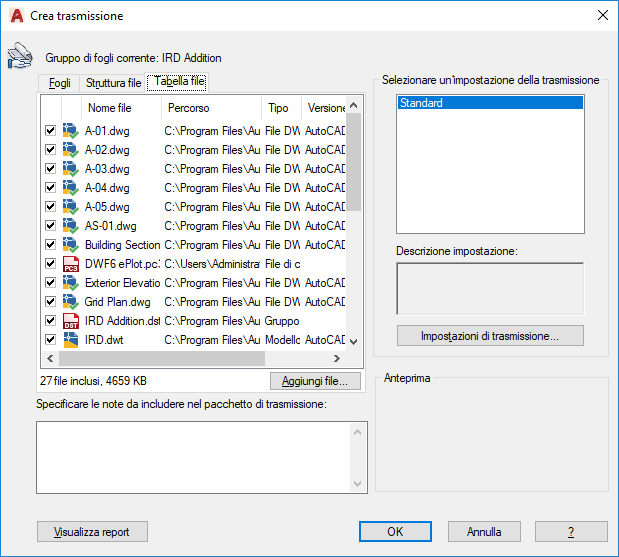Click the 27 file inclusi status text

click(93, 381)
